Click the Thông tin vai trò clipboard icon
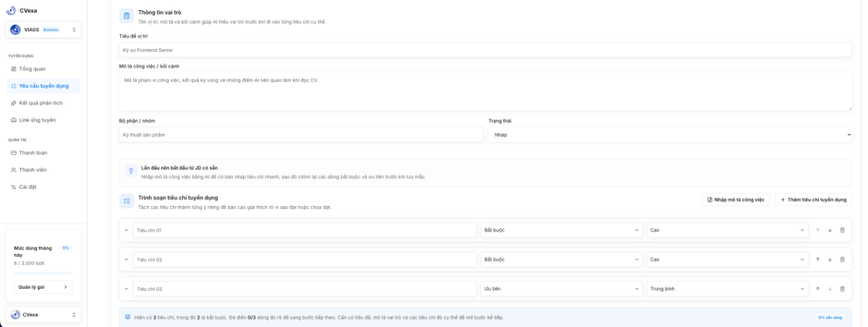The image size is (868, 327). pos(126,16)
